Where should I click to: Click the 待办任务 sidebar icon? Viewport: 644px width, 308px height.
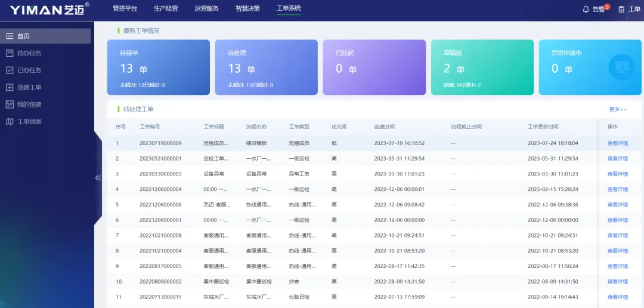point(10,53)
